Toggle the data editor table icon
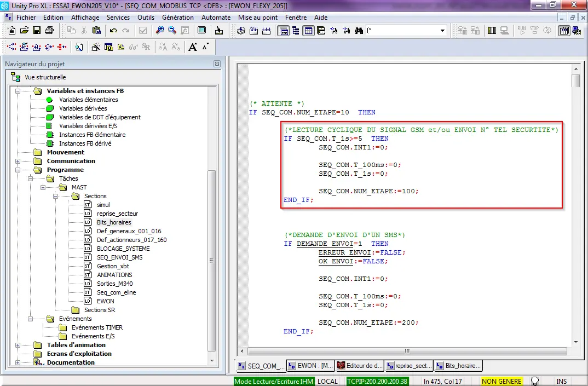 308,31
